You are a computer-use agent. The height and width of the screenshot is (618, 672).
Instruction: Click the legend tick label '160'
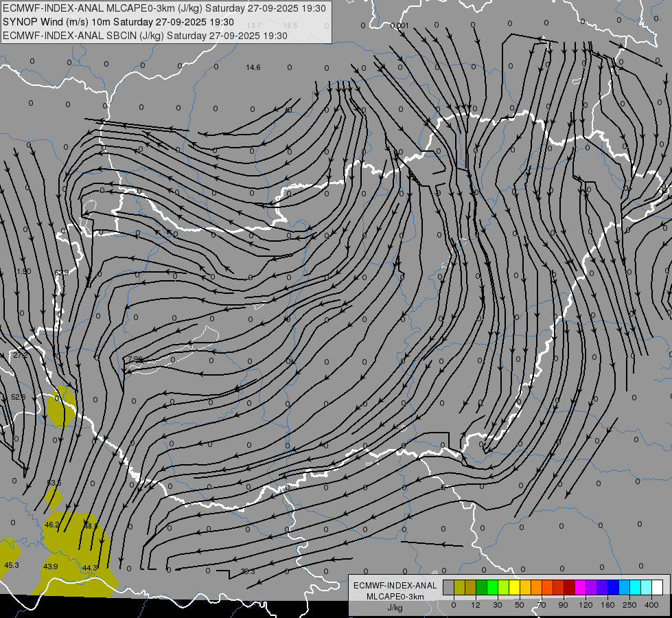(x=607, y=605)
